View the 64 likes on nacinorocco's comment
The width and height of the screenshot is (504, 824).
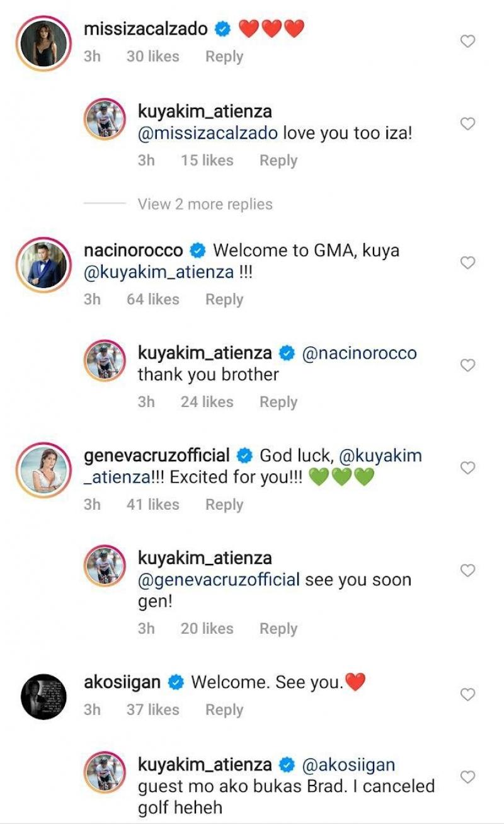[153, 300]
